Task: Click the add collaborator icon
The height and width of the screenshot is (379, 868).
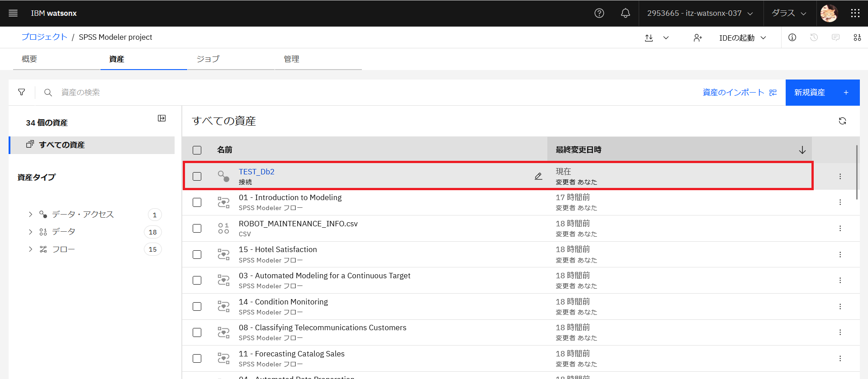Action: coord(698,38)
